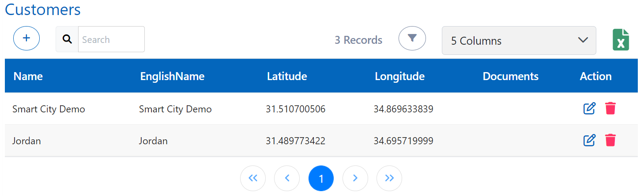Click the Customers page heading

[43, 9]
